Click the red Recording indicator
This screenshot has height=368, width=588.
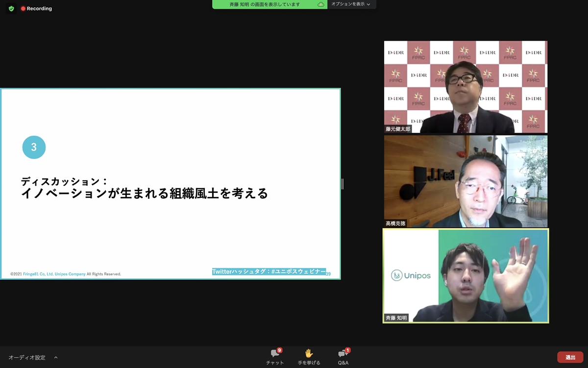click(36, 9)
